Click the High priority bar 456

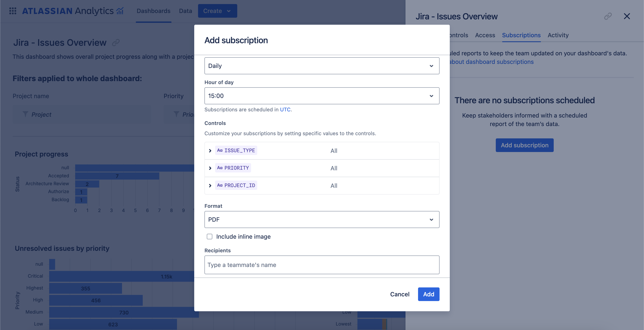pyautogui.click(x=96, y=300)
